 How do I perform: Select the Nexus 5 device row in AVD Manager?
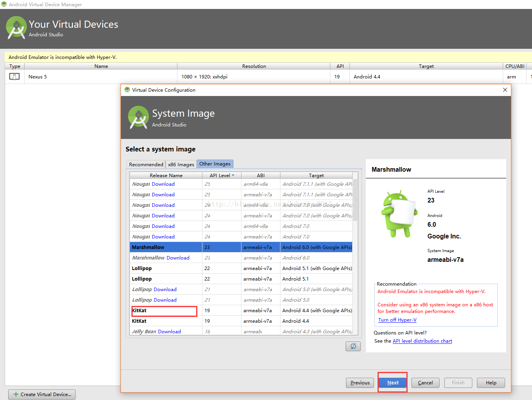(268, 76)
